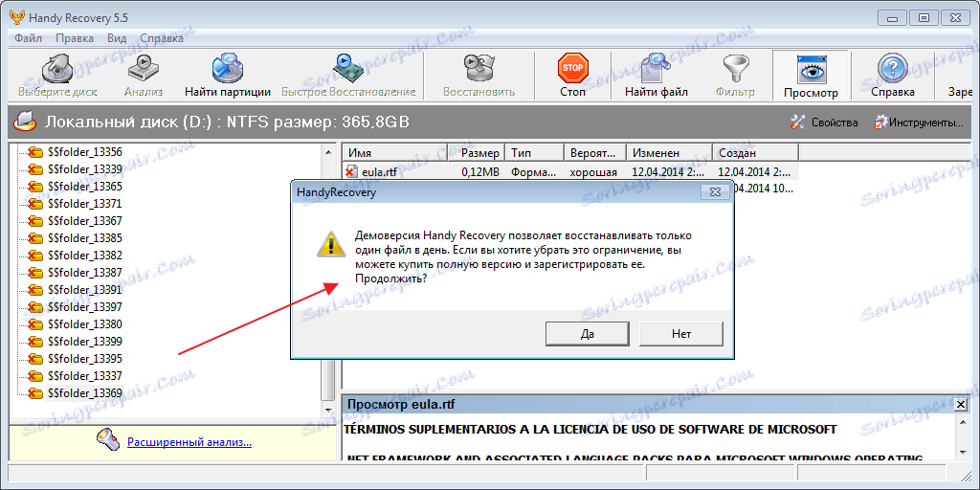Open disk Properties (Свойства)
980x490 pixels.
point(824,122)
